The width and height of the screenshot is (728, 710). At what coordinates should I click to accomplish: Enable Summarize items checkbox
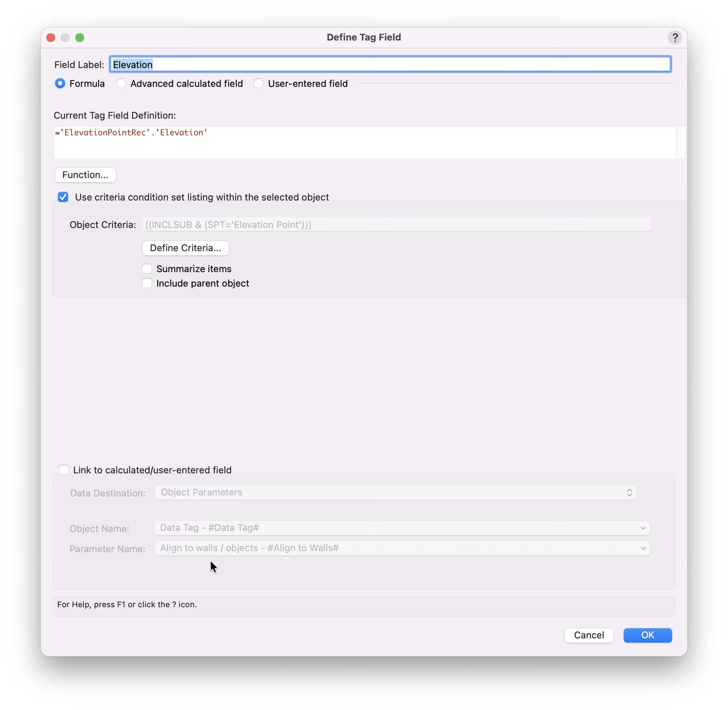pos(147,269)
